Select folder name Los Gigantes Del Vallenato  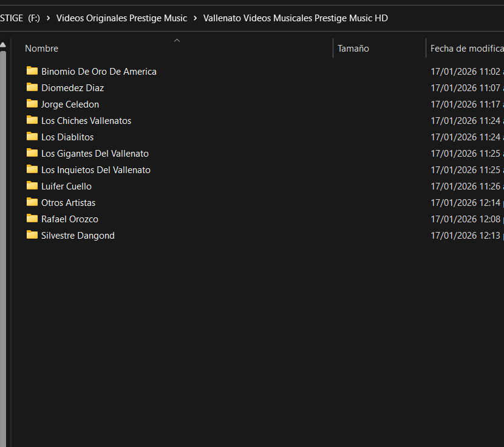95,154
